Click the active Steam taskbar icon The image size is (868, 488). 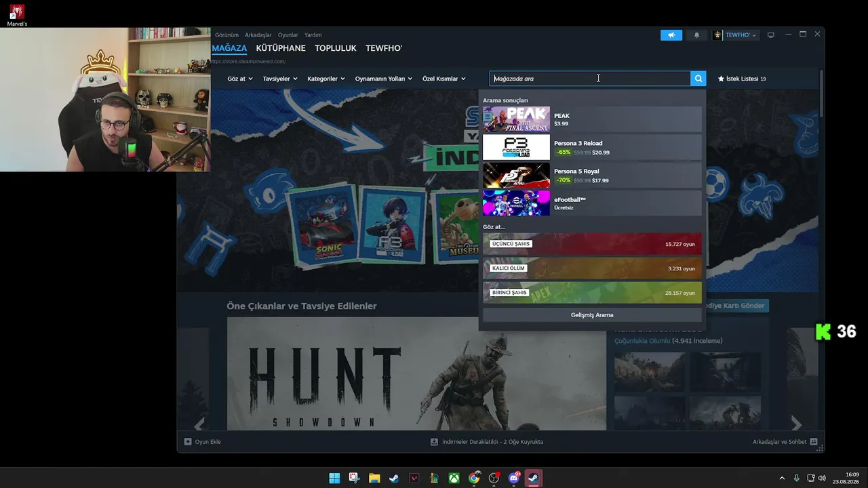click(x=534, y=479)
